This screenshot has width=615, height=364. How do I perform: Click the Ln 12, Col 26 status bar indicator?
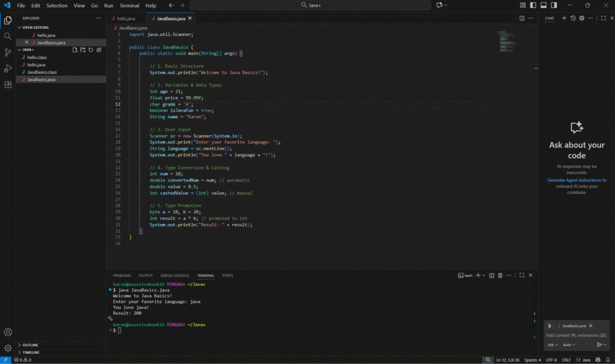[x=507, y=359]
